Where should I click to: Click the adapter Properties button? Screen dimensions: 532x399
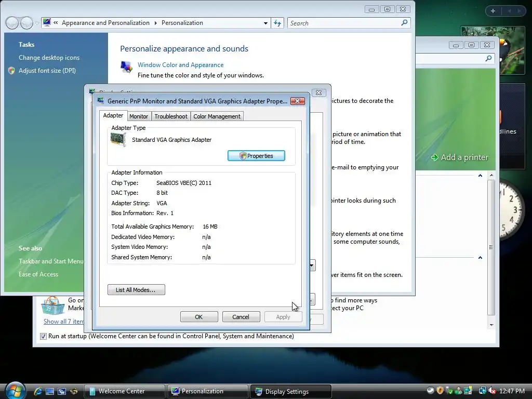pos(256,156)
